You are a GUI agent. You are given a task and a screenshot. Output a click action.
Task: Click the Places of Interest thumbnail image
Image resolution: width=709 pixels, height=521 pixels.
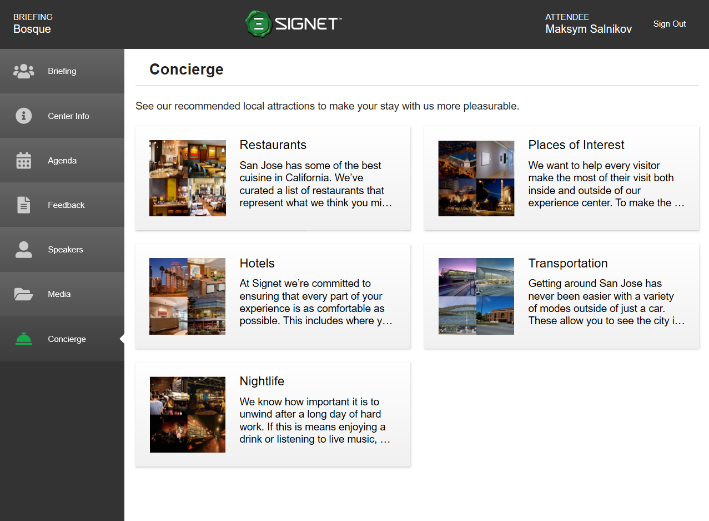click(x=476, y=178)
